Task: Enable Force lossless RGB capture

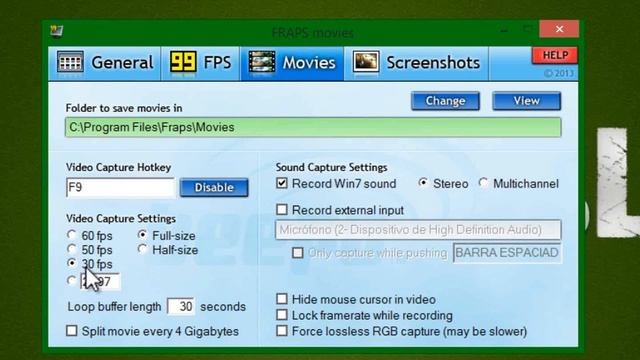Action: coord(282,331)
